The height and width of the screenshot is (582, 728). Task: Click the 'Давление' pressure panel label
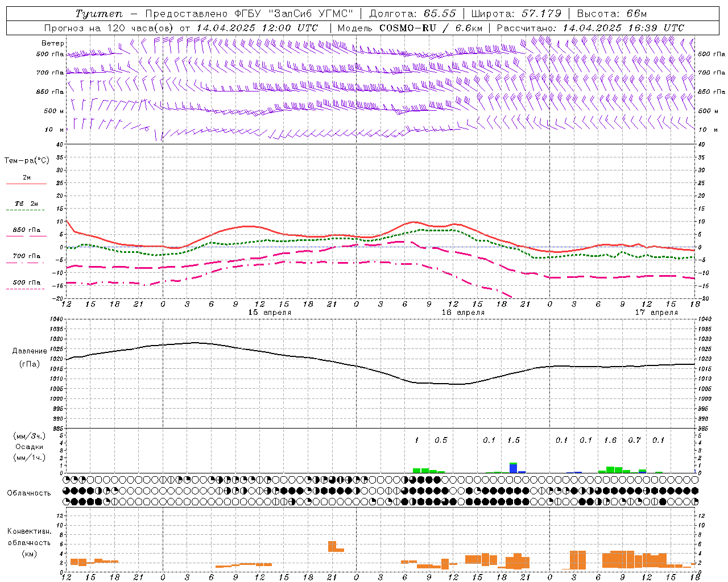30,351
